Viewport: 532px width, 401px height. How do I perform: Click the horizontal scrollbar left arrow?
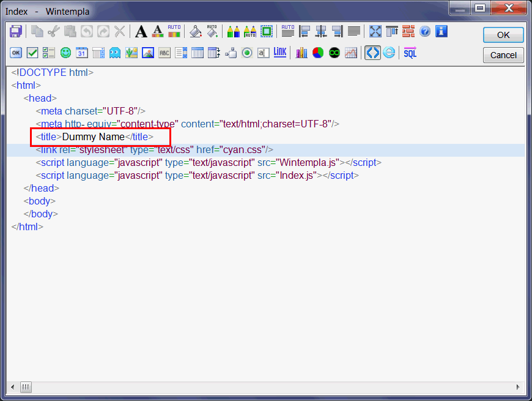[13, 387]
